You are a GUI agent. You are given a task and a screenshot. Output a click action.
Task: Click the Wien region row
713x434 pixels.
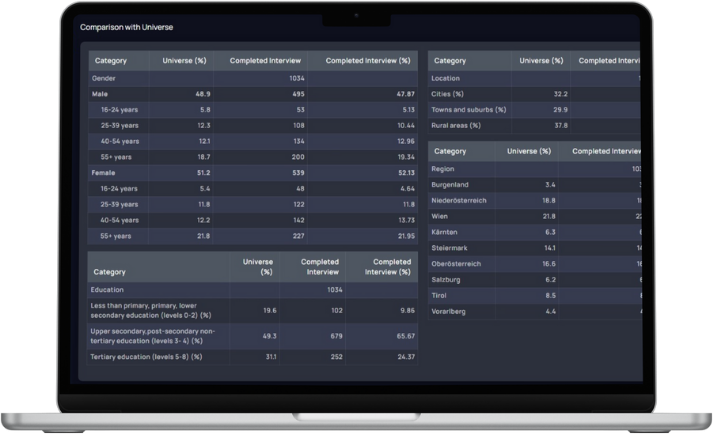(442, 216)
